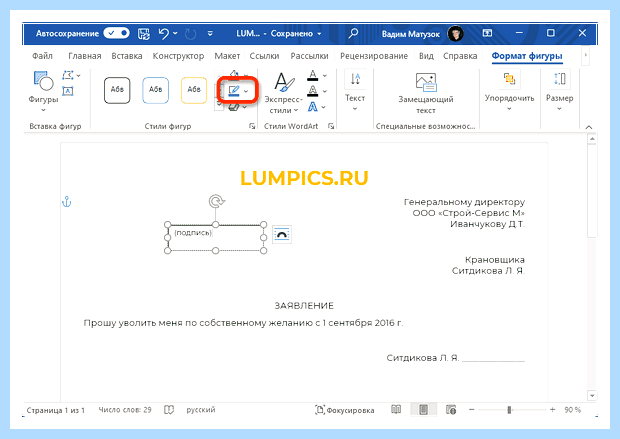The width and height of the screenshot is (620, 439).
Task: Click the rotation handle above the text box
Action: tap(216, 201)
